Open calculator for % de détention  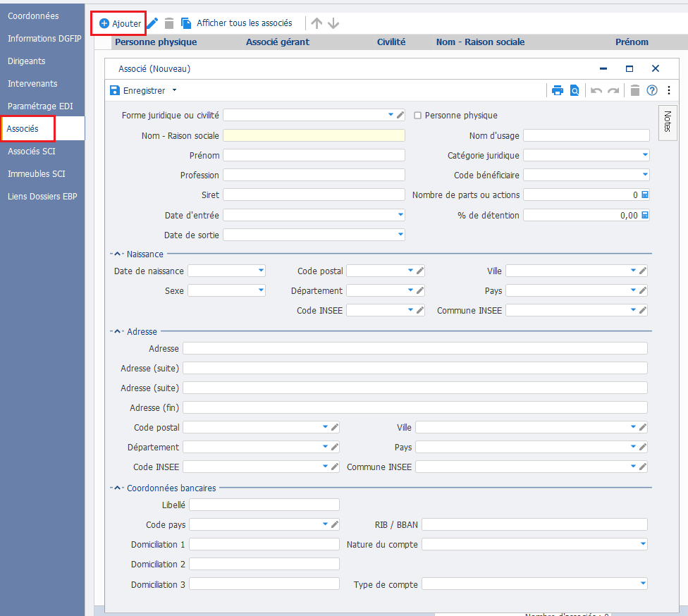644,215
